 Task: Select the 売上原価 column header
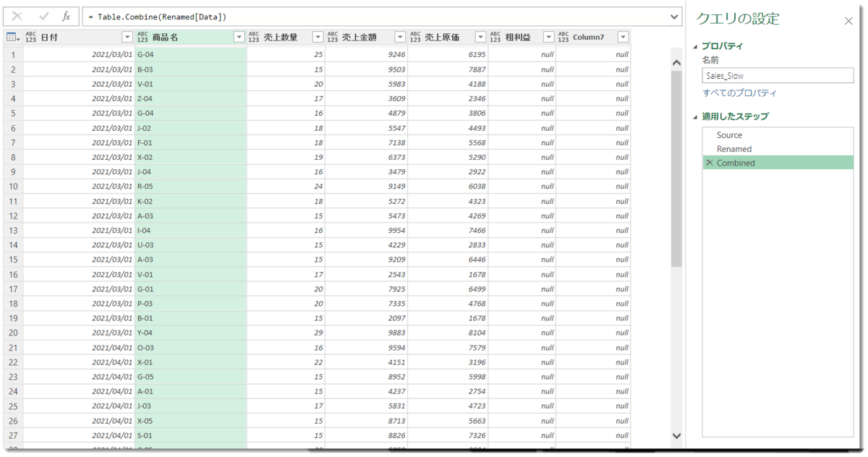coord(448,37)
